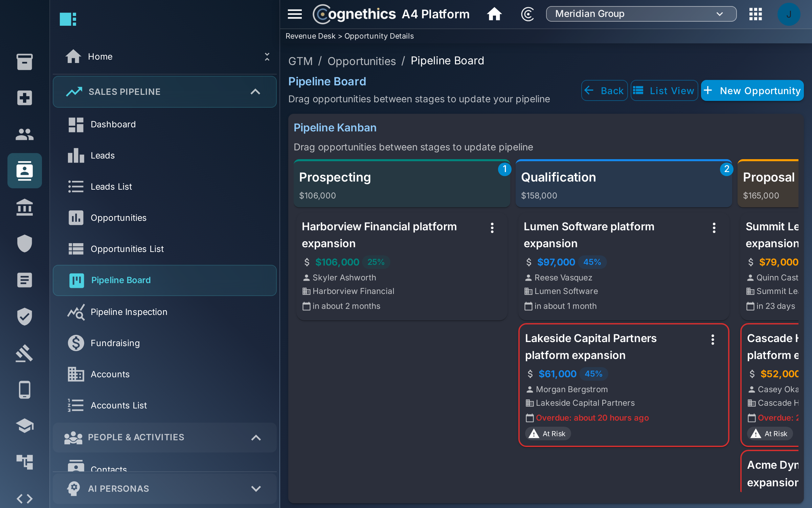Image resolution: width=812 pixels, height=508 pixels.
Task: Select the shield icon in left rail
Action: point(25,243)
